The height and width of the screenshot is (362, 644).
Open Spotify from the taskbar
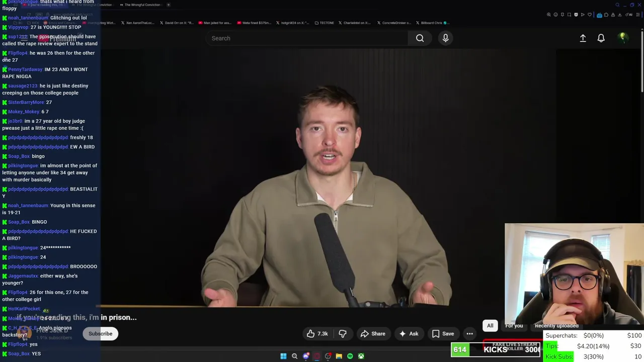350,356
